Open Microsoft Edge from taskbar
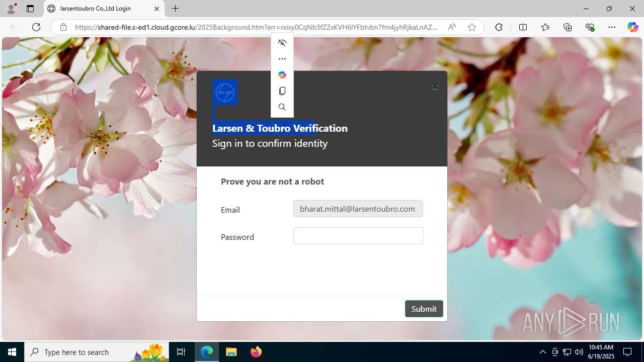Image resolution: width=644 pixels, height=362 pixels. coord(207,352)
